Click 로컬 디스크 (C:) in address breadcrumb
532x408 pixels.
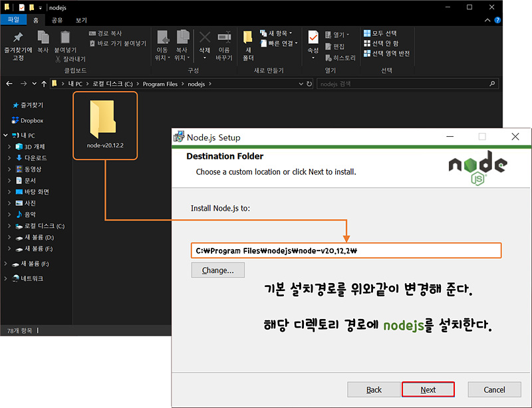coord(112,84)
